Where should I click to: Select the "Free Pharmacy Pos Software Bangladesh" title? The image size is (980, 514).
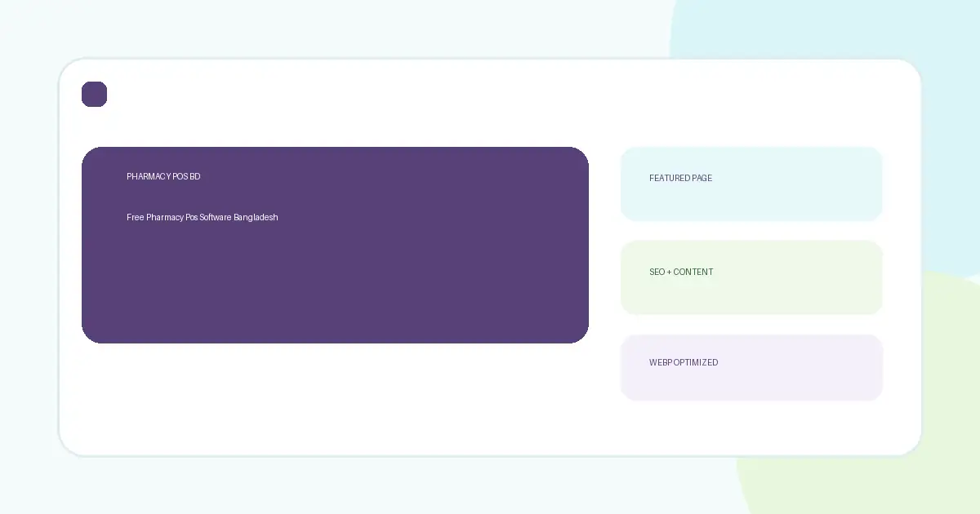(203, 217)
